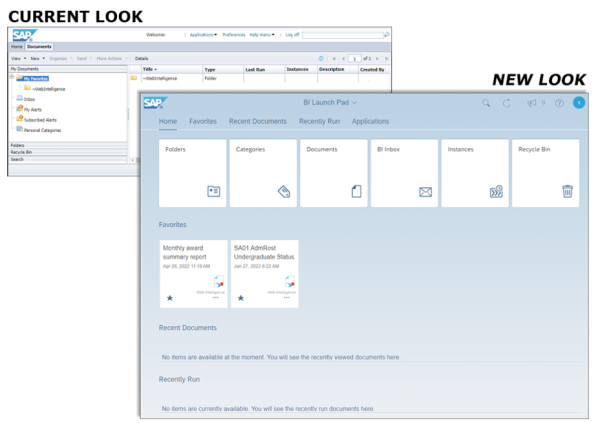Select Inbox in the tree

coord(29,100)
